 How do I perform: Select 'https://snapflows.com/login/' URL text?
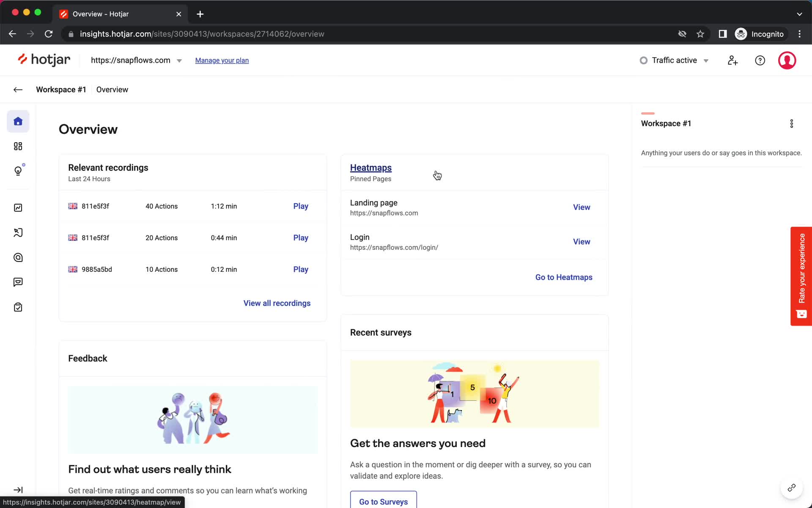pos(394,248)
